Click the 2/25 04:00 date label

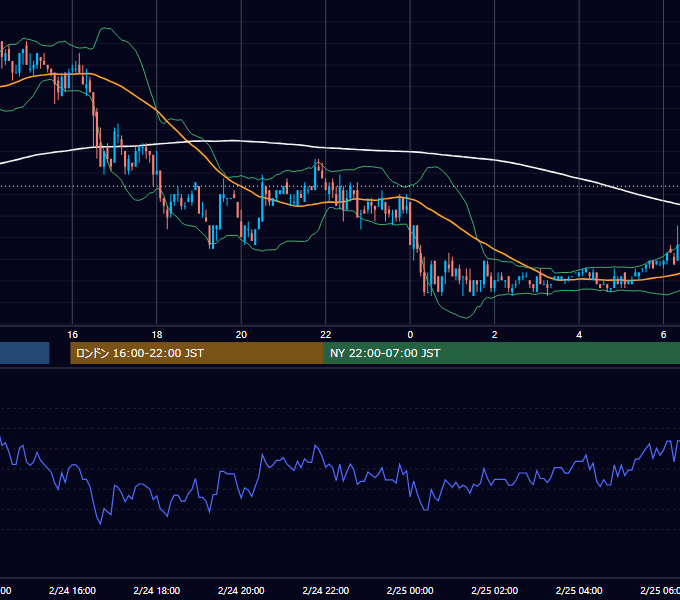pos(579,590)
